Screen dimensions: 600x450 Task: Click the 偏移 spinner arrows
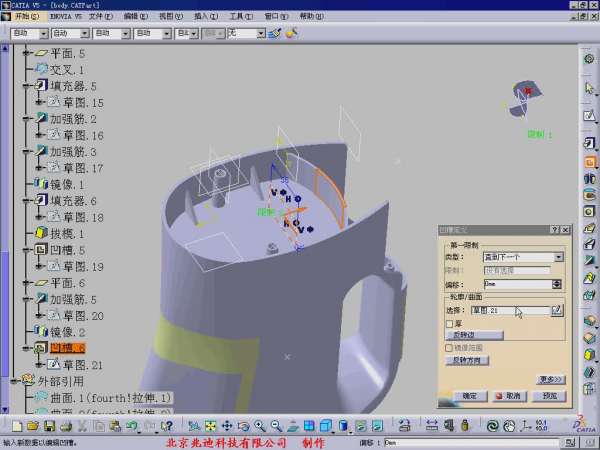click(558, 285)
